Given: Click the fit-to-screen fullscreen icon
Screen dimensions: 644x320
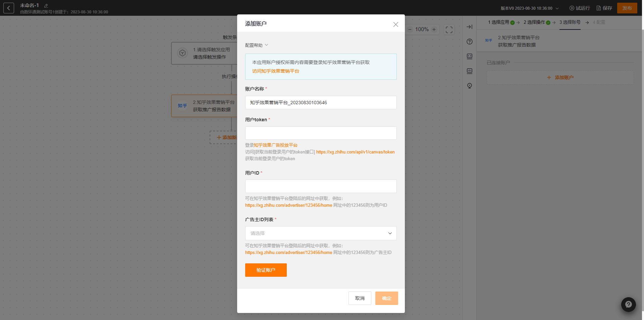Looking at the screenshot, I should (449, 30).
